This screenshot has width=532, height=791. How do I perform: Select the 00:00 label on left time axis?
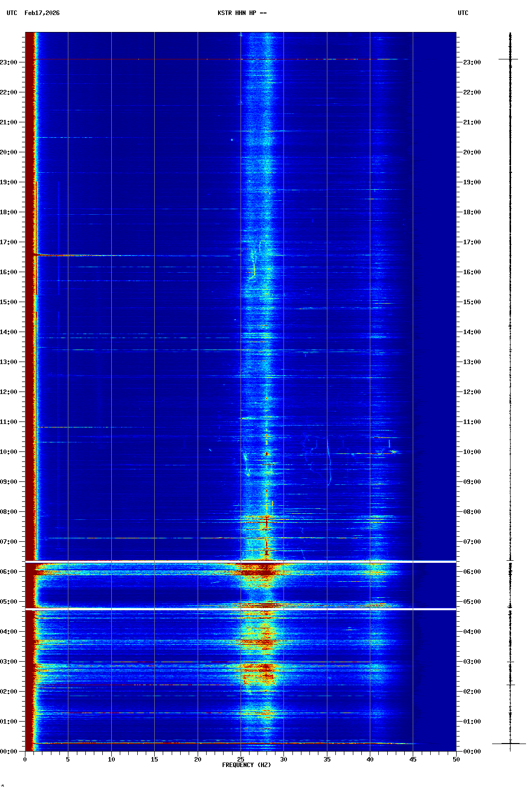click(9, 752)
